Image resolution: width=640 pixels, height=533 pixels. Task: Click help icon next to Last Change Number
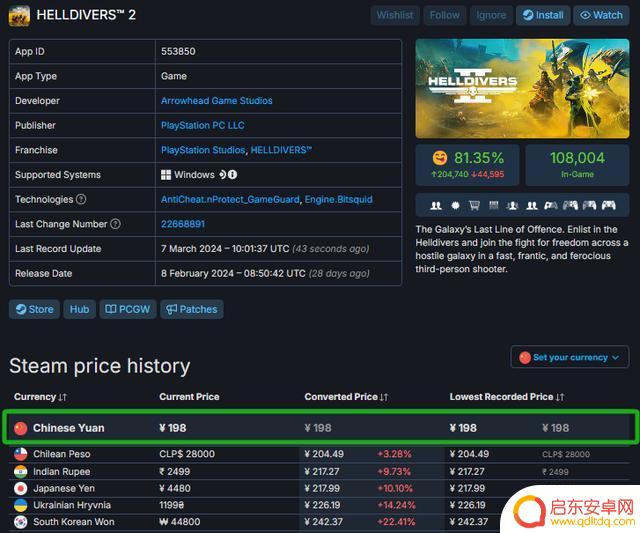pyautogui.click(x=116, y=224)
